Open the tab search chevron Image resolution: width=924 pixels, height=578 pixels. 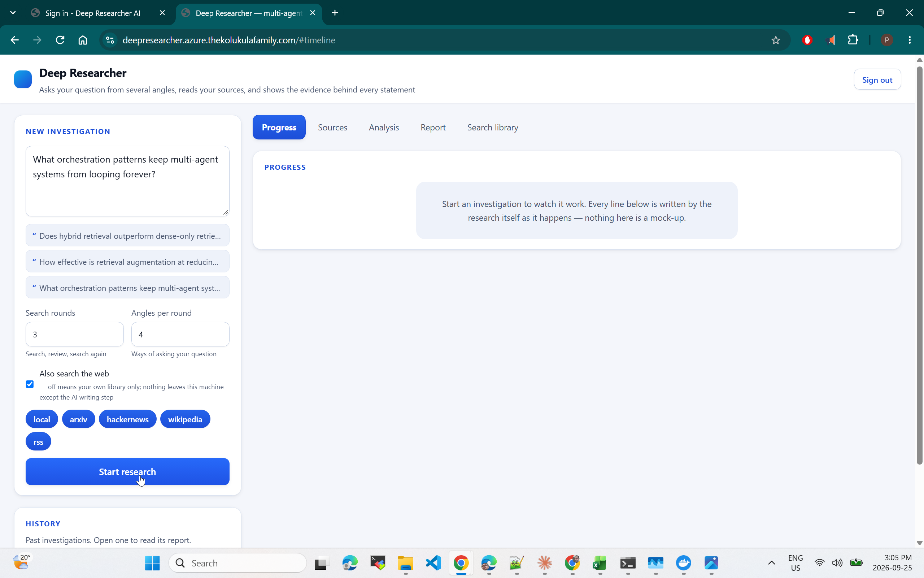click(13, 13)
